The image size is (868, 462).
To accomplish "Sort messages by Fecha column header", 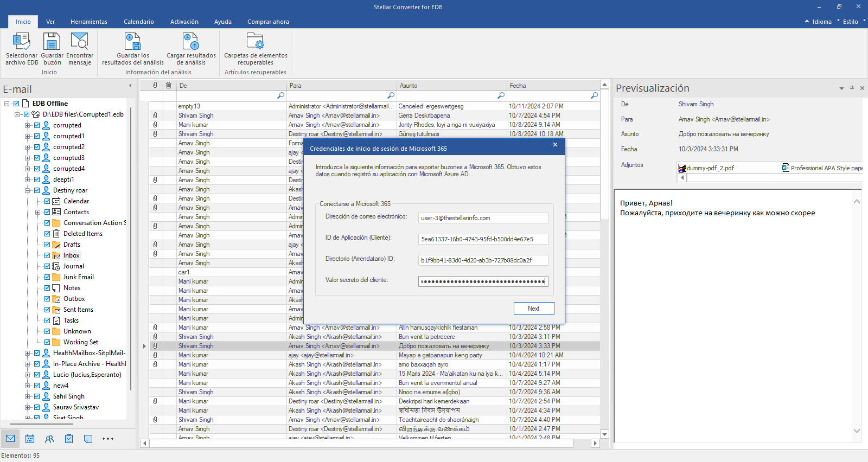I will 553,86.
